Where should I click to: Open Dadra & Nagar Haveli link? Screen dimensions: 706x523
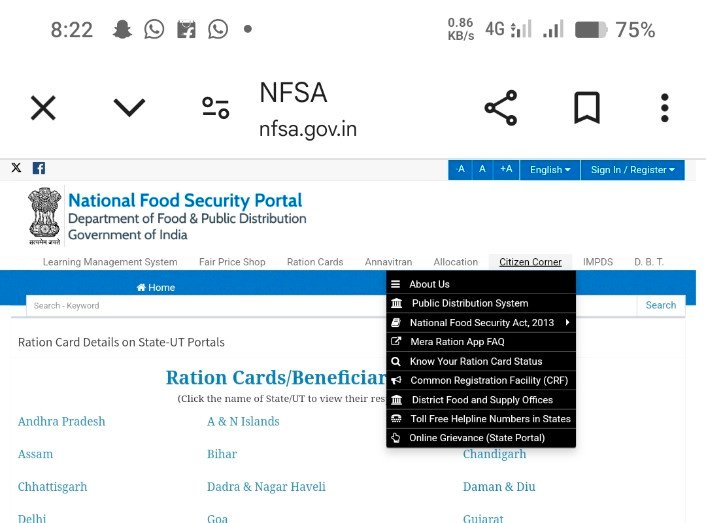pos(266,487)
